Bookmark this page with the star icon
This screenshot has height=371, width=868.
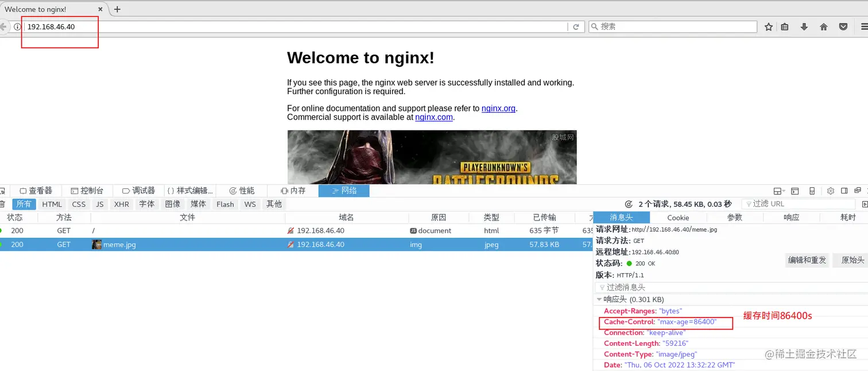(768, 26)
